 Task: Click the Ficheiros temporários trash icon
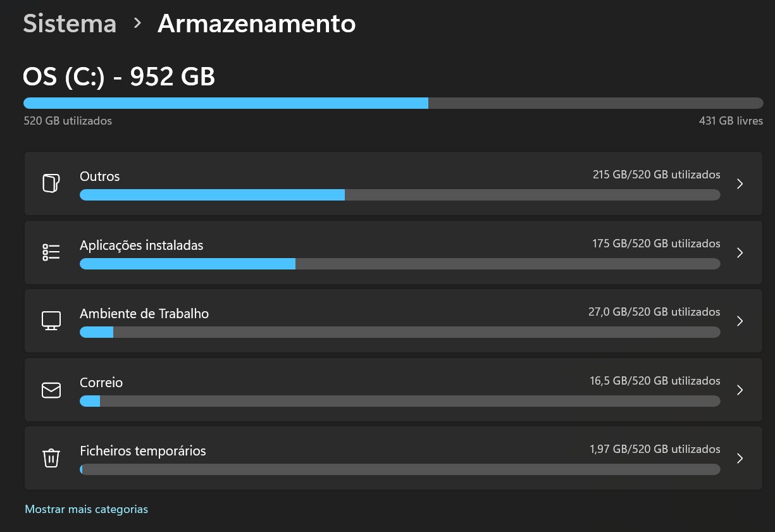coord(51,458)
